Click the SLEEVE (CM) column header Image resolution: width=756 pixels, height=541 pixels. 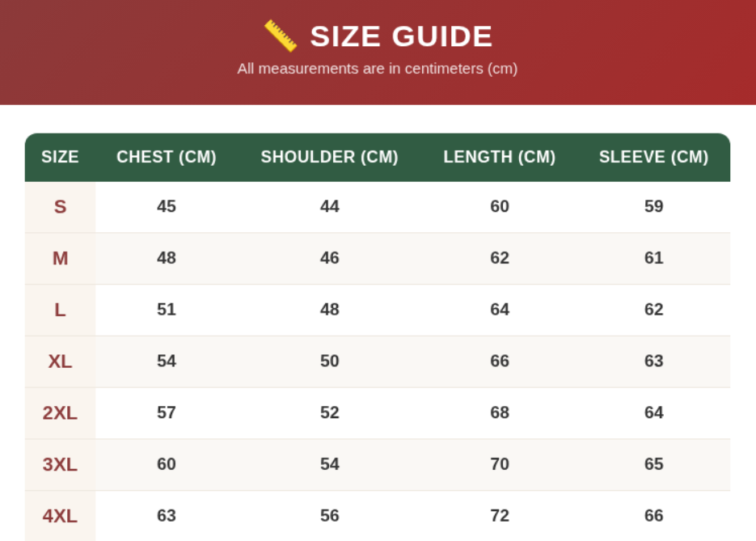[x=654, y=157]
